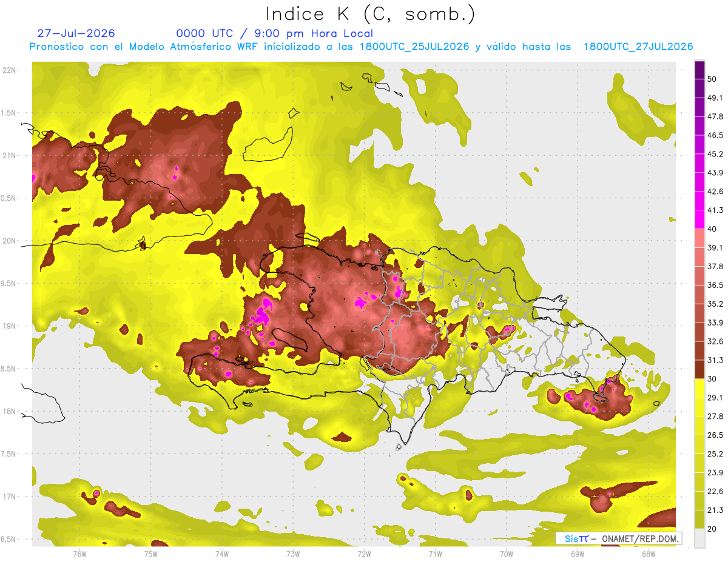Viewport: 728px width, 562px height.
Task: Click the "71W" longitude label
Action: coord(435,554)
